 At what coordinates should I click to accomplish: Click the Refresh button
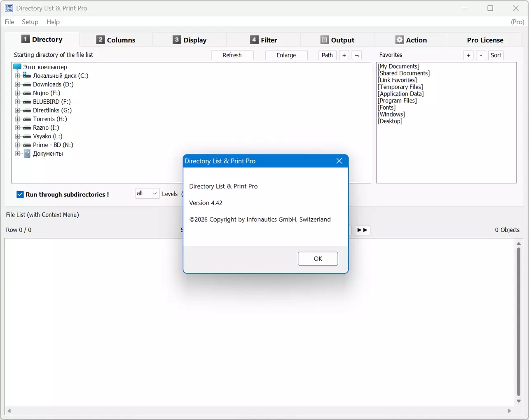[232, 55]
